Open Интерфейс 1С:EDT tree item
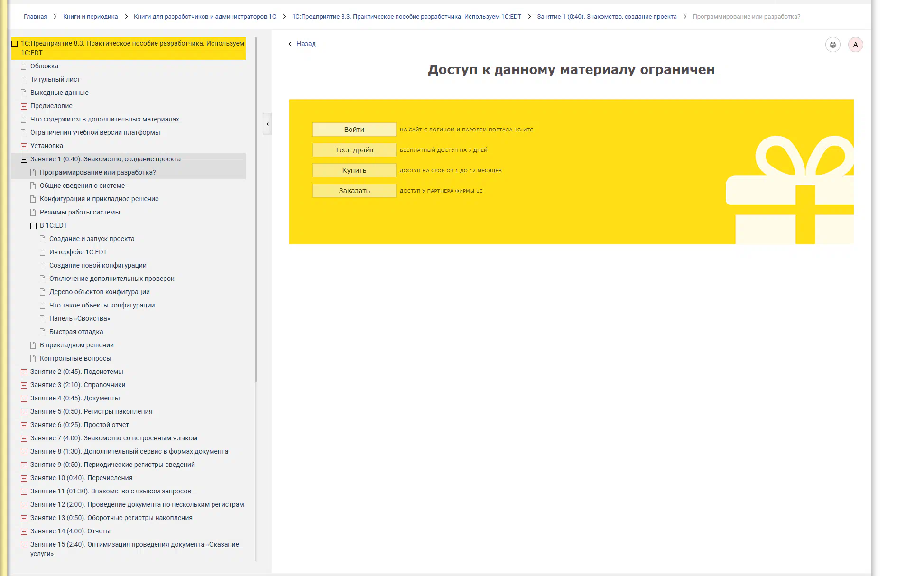This screenshot has height=576, width=924. [78, 252]
